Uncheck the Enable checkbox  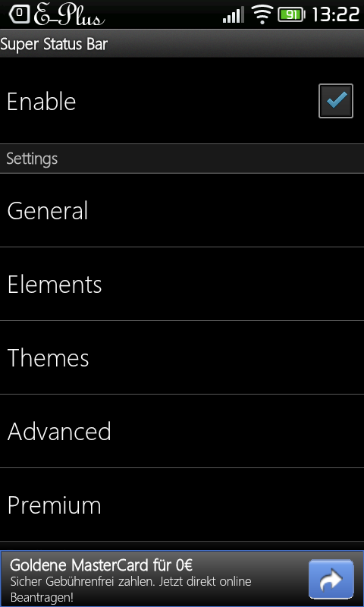pos(336,101)
